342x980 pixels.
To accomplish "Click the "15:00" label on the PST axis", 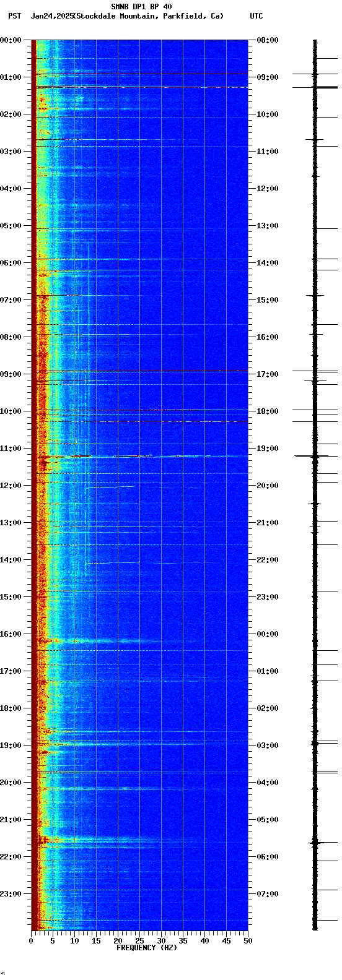I will (x=11, y=597).
